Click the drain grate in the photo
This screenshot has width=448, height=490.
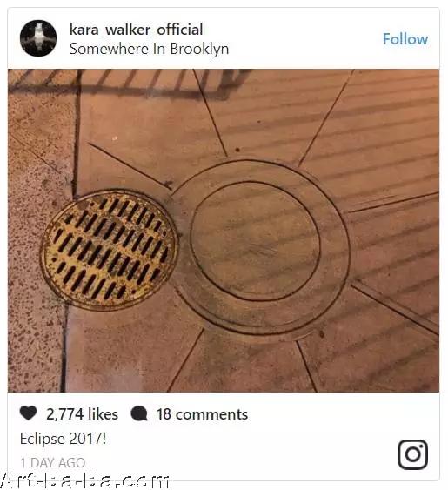110,250
